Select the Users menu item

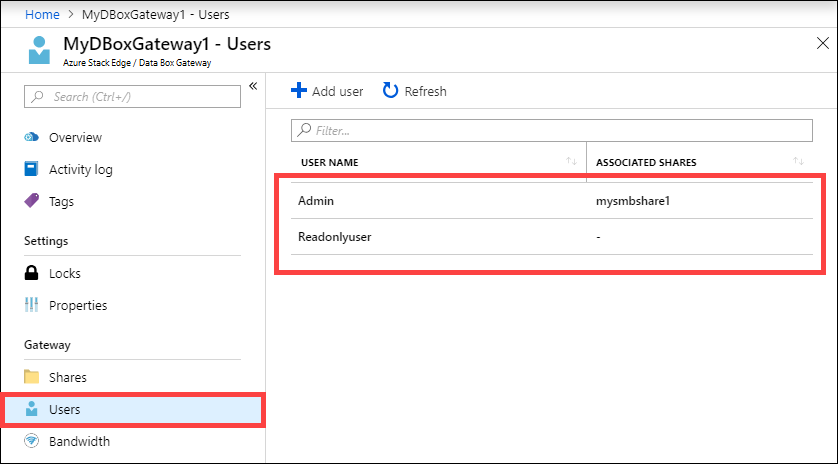click(x=133, y=409)
